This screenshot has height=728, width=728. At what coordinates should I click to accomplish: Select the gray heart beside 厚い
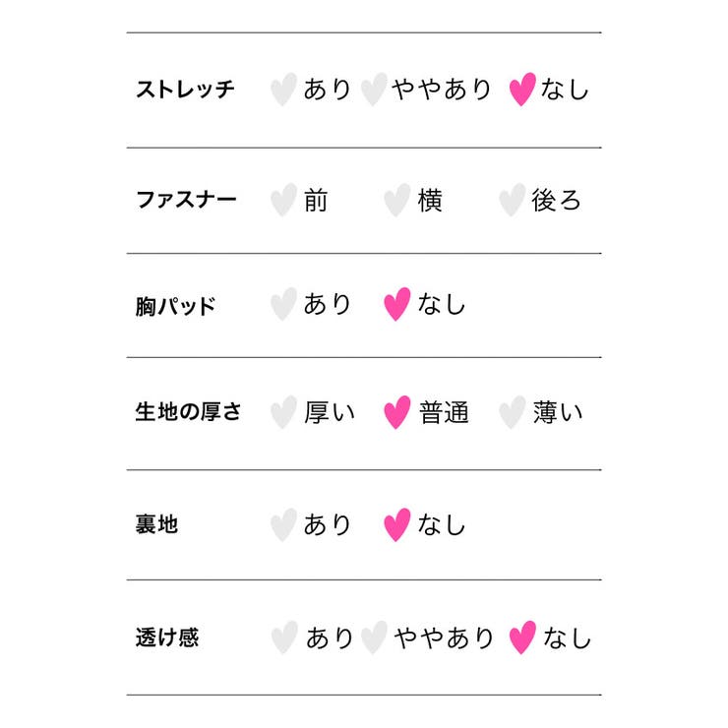tap(283, 412)
